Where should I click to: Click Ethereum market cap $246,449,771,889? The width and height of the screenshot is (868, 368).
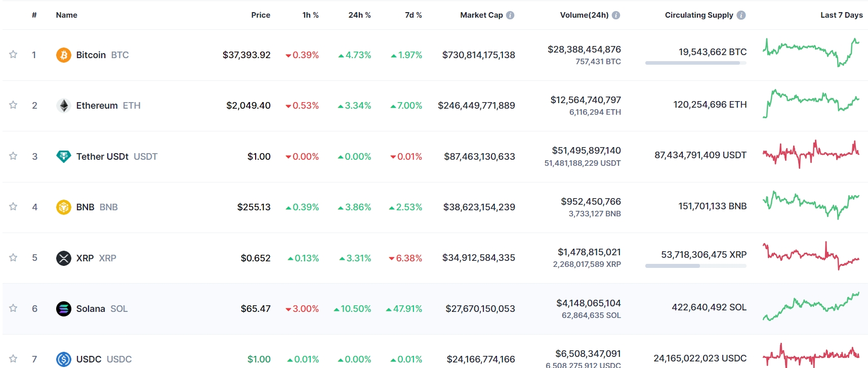click(477, 105)
